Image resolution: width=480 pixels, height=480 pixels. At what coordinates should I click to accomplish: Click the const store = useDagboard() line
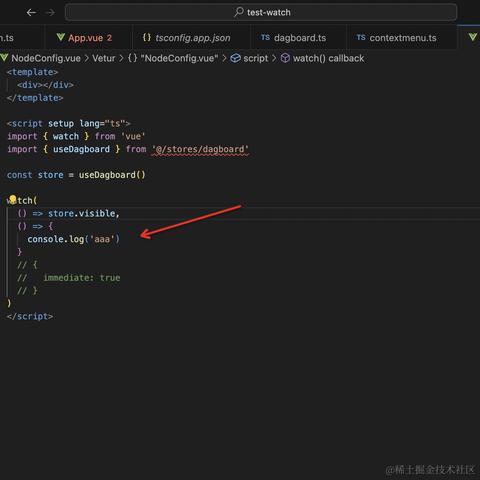[76, 175]
